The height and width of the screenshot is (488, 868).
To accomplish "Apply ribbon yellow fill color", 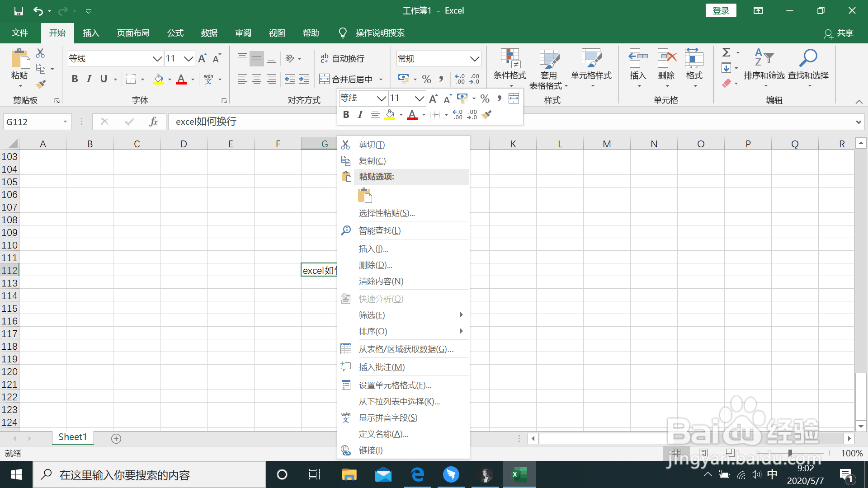I will 158,79.
